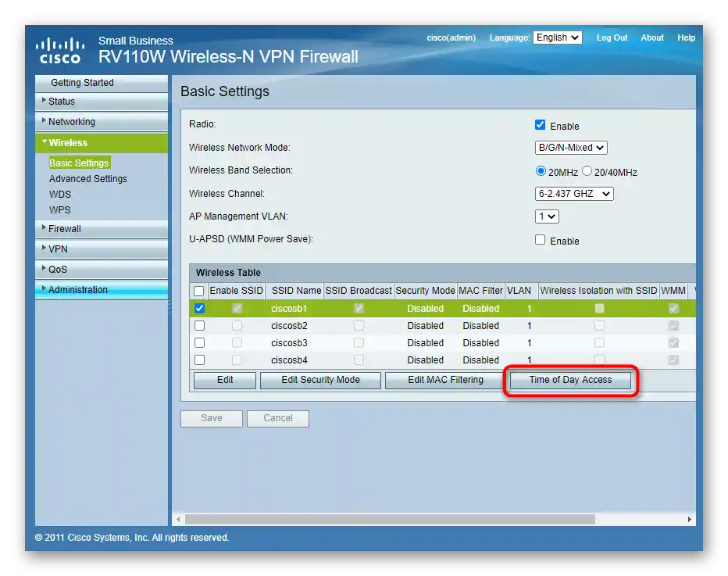Open AP Management VLAN dropdown
The image size is (728, 576).
point(547,216)
